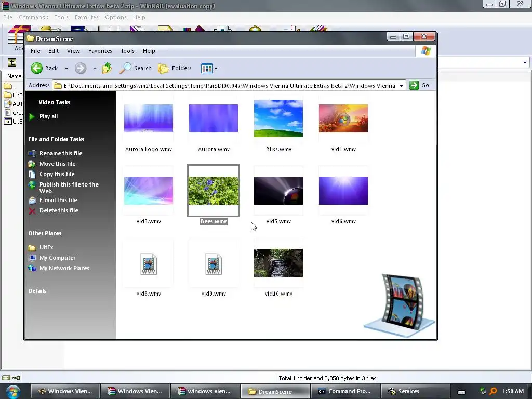Click the E-mail this file link

(x=58, y=200)
